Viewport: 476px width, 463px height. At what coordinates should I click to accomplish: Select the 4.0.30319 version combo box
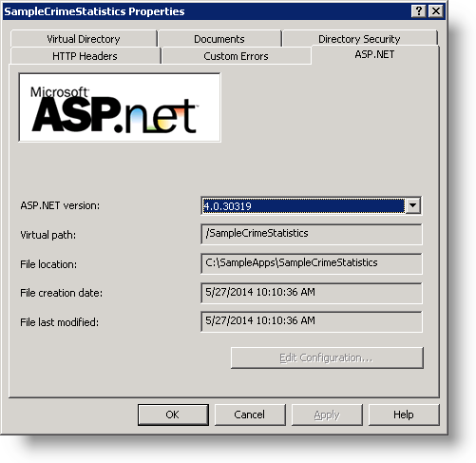(x=311, y=205)
